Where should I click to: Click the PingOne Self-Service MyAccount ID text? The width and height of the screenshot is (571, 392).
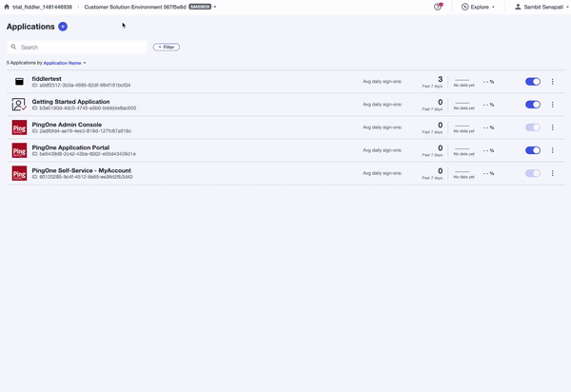click(82, 177)
